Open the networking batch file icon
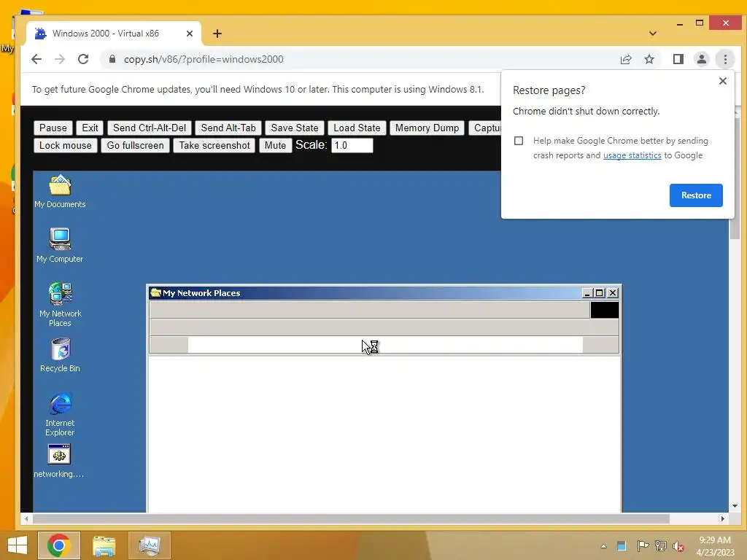 coord(59,461)
